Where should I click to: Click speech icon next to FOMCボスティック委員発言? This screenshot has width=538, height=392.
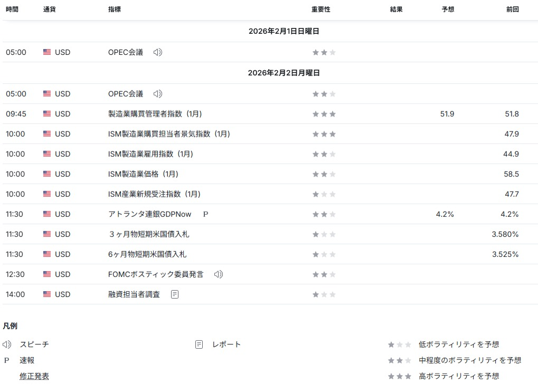point(218,274)
